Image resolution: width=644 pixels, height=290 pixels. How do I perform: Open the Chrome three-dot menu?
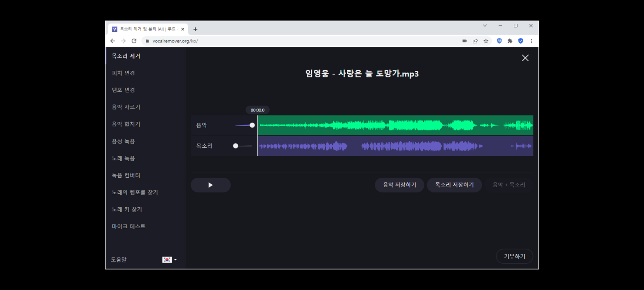[531, 41]
